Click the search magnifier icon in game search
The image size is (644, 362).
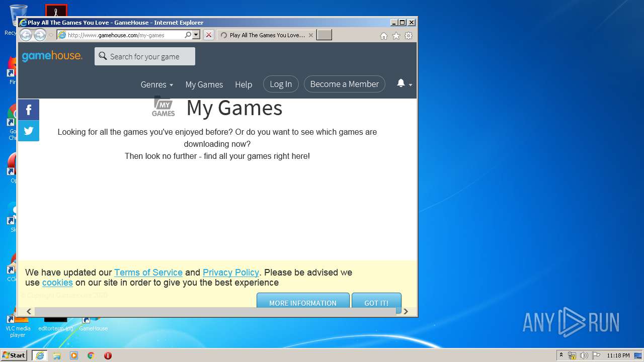point(103,56)
